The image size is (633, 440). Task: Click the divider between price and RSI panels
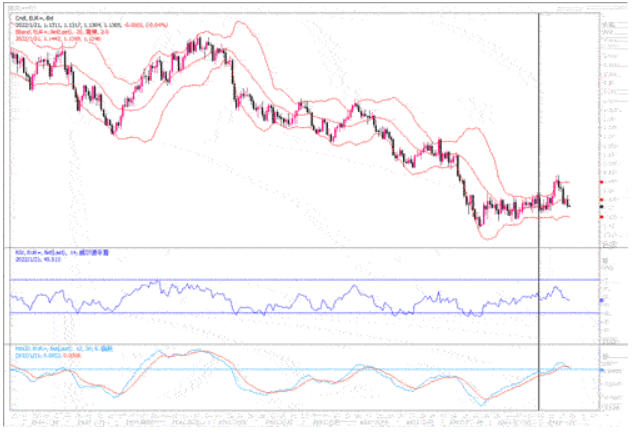click(300, 246)
